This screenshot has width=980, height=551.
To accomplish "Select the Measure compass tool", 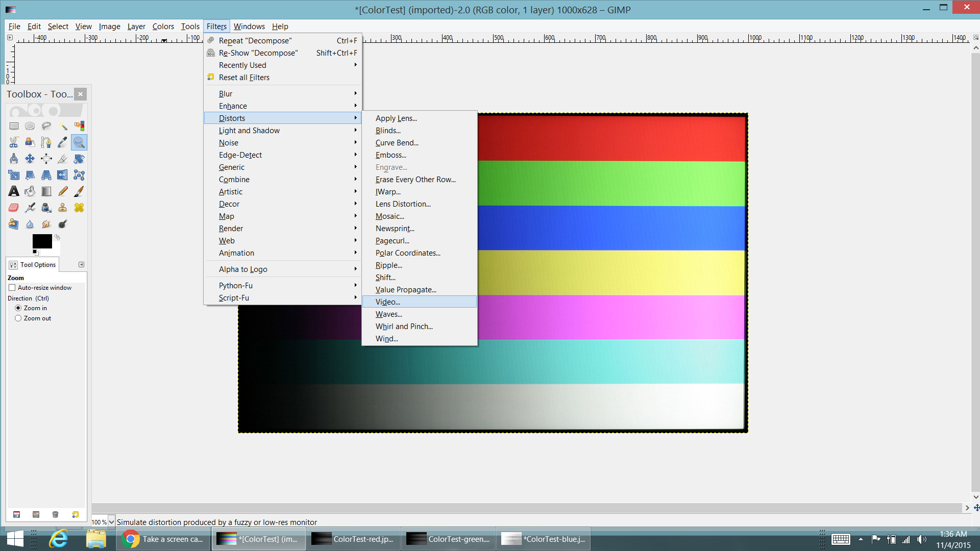I will click(14, 159).
